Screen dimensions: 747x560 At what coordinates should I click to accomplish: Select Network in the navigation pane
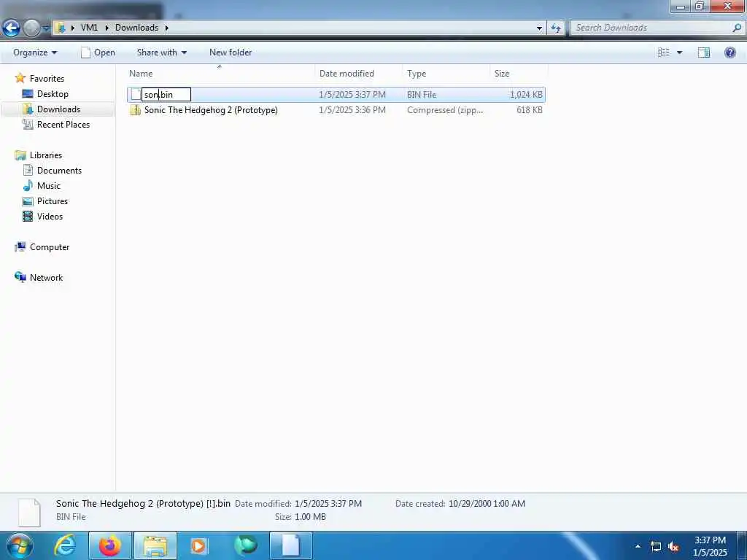(x=46, y=278)
